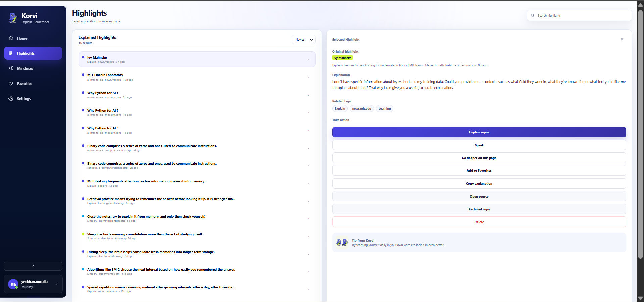Select During sleep, the brain highlight

tap(197, 254)
